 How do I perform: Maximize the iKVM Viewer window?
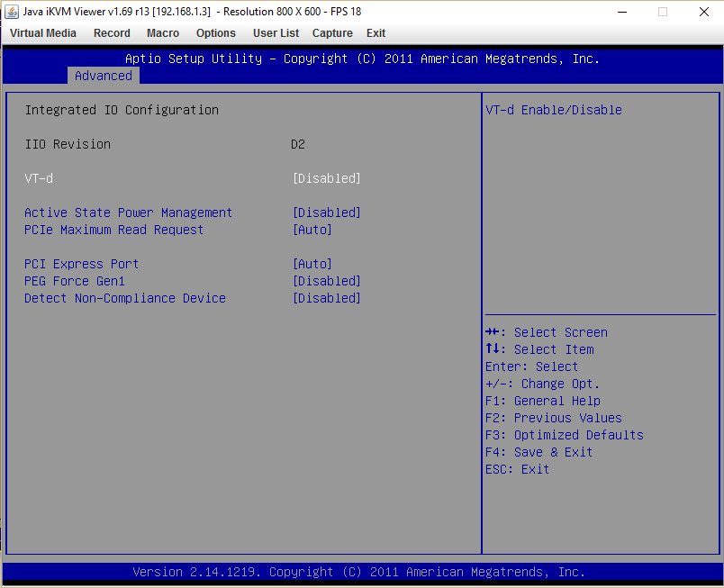tap(663, 12)
